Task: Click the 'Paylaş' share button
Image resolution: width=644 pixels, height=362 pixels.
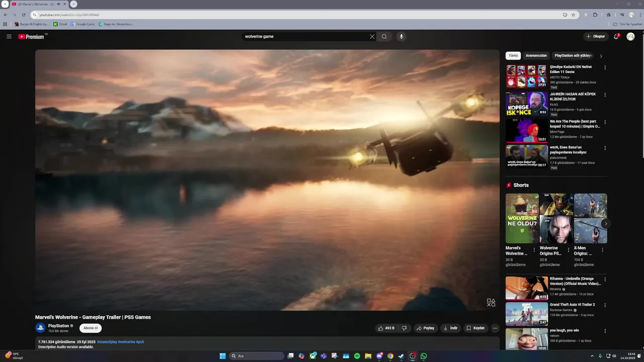Action: tap(425, 328)
